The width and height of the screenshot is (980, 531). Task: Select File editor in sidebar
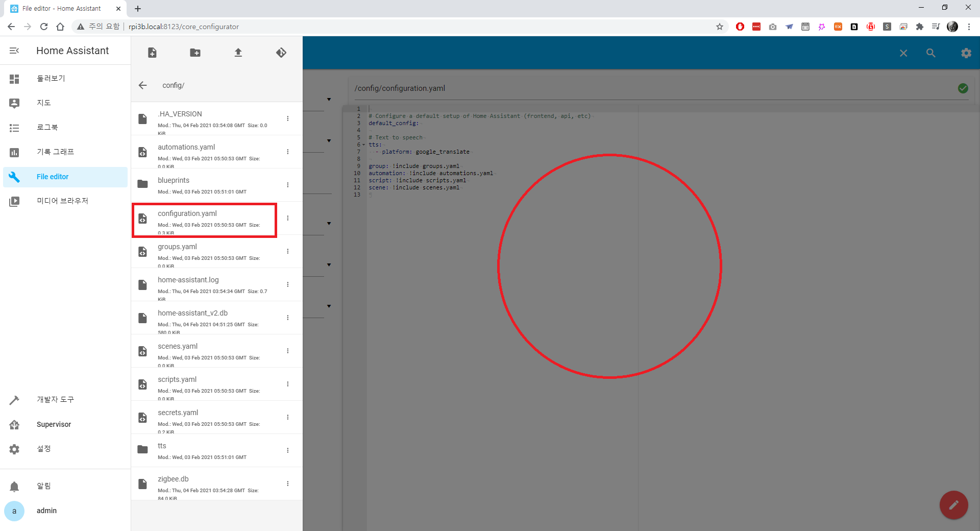pos(65,177)
